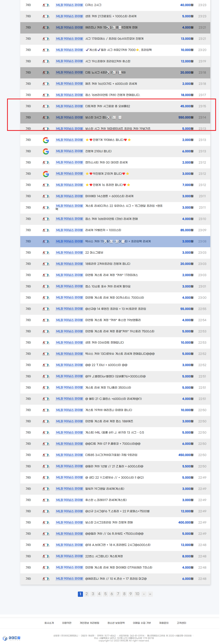Image resolution: width=220 pixels, height=644 pixels.
Task: Open listing 리세계 19벨린저 + 1000스타
Action: [103, 230]
